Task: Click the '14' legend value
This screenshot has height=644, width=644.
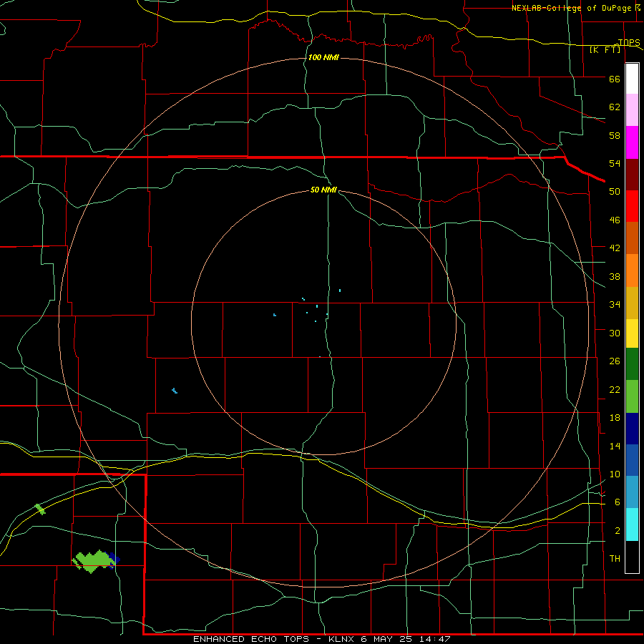Action: pyautogui.click(x=615, y=446)
